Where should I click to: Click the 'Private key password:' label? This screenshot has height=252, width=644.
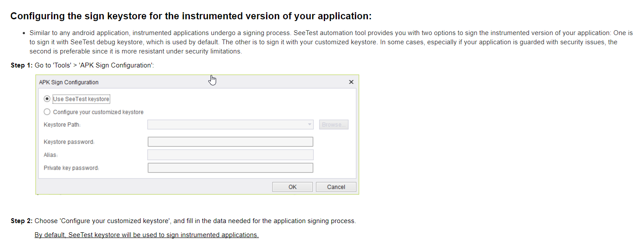point(71,168)
